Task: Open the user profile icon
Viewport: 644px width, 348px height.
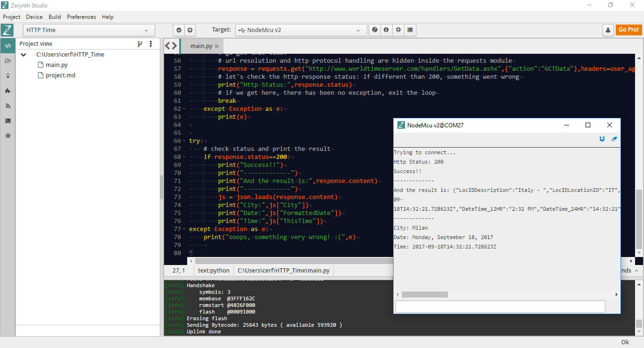Action: click(x=608, y=30)
